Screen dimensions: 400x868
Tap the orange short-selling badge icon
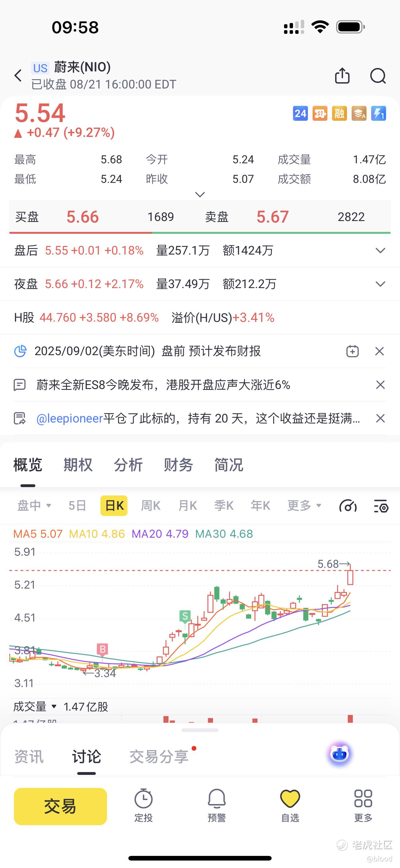coord(320,114)
